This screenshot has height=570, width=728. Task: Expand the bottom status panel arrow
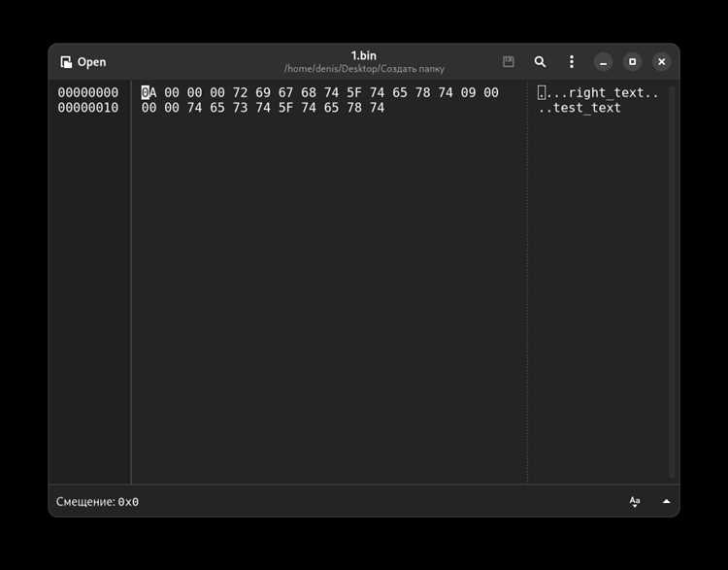tap(666, 501)
